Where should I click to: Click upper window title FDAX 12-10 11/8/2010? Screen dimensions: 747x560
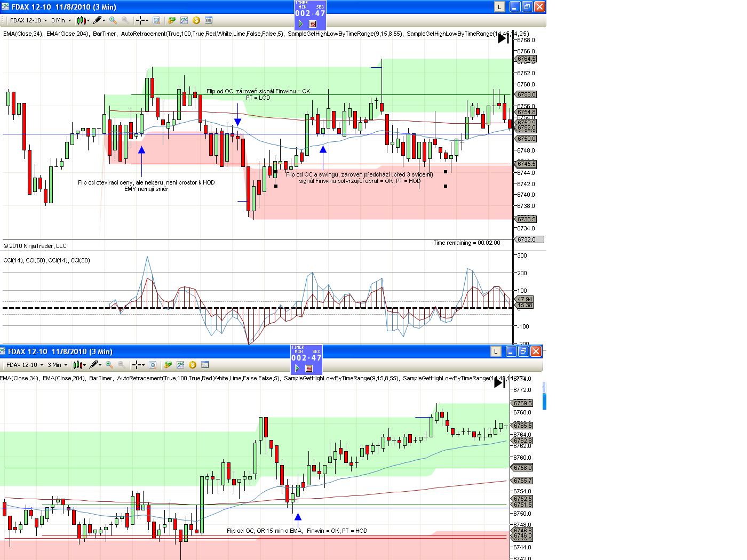pyautogui.click(x=63, y=7)
